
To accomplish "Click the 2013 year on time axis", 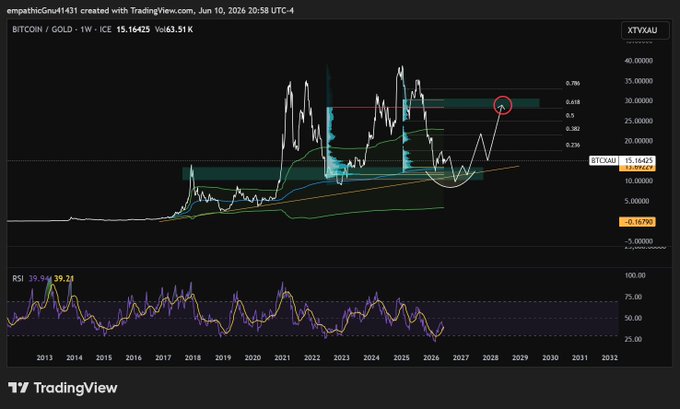I will point(44,358).
